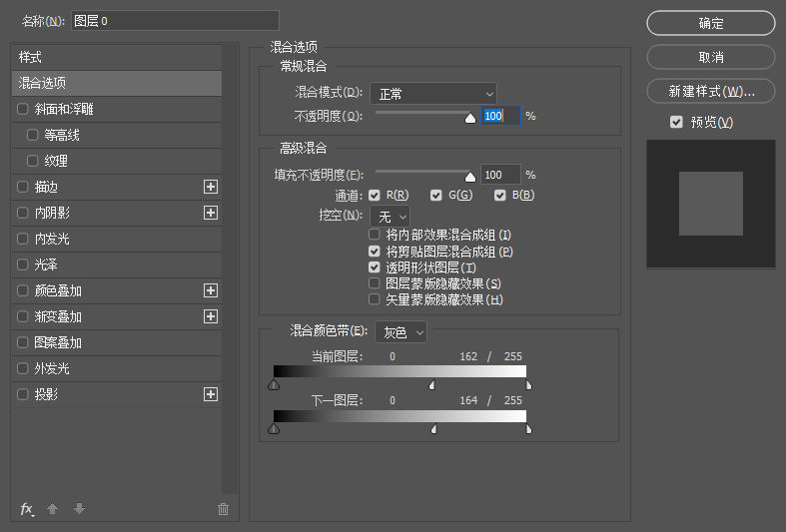Click 下一图层 split white slider at 164
This screenshot has width=786, height=532.
click(x=434, y=429)
